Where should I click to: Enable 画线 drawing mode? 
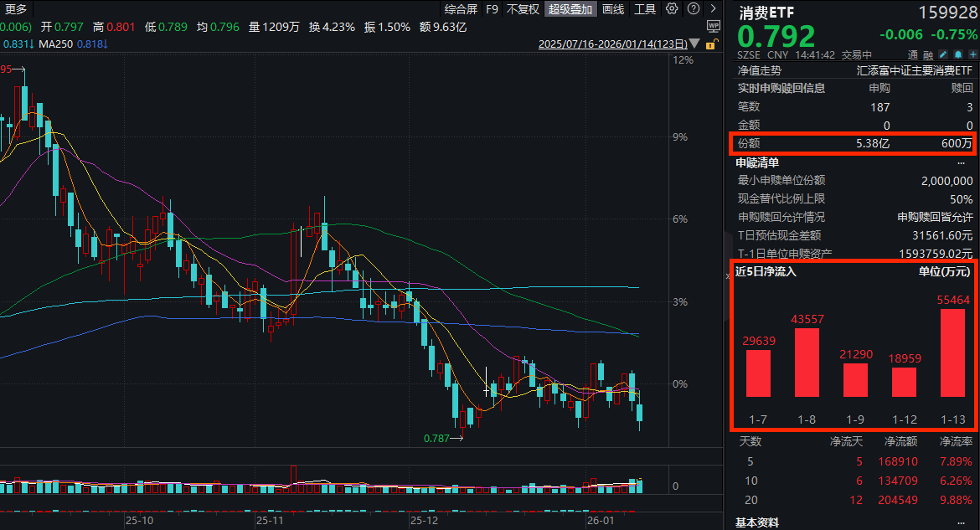tap(613, 9)
